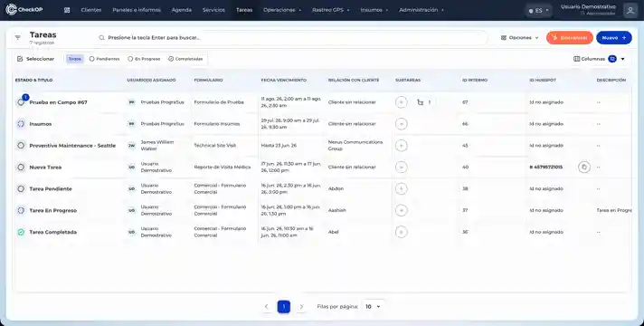Sort by Fecha Vencimiento column header

284,81
